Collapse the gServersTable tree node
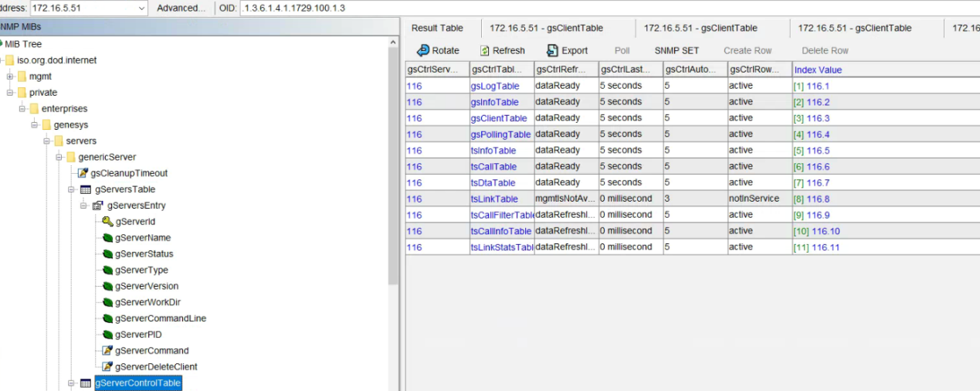 click(x=72, y=189)
